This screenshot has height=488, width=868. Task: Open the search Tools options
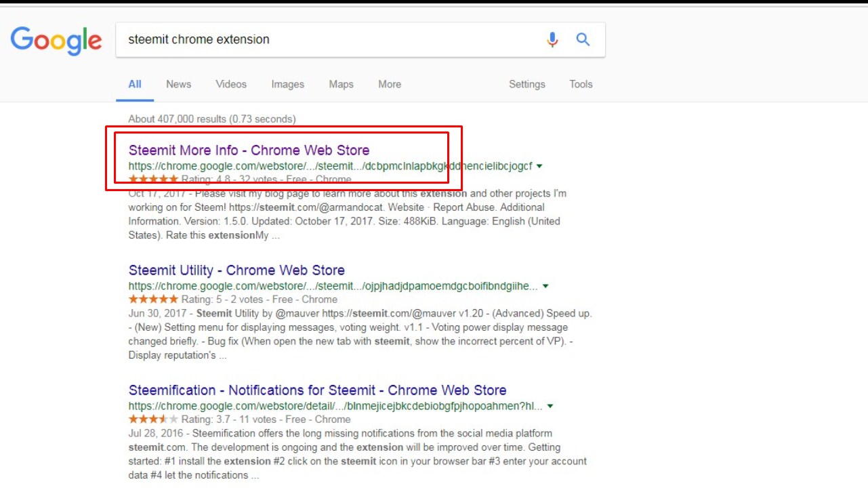581,85
